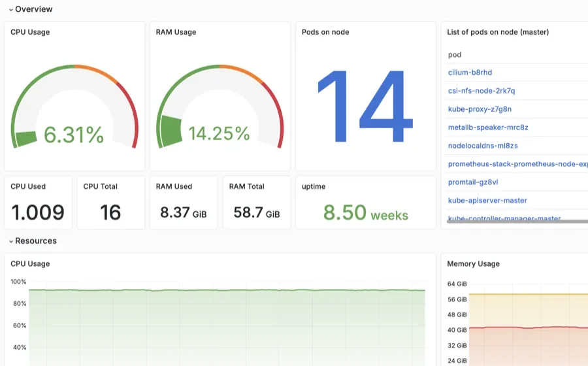Screen dimensions: 588x366
Task: Click the 8.50 weeks uptime value
Action: pos(366,212)
